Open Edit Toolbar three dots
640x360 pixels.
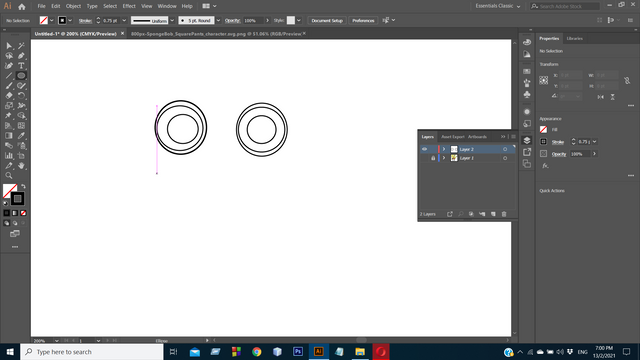tap(15, 247)
